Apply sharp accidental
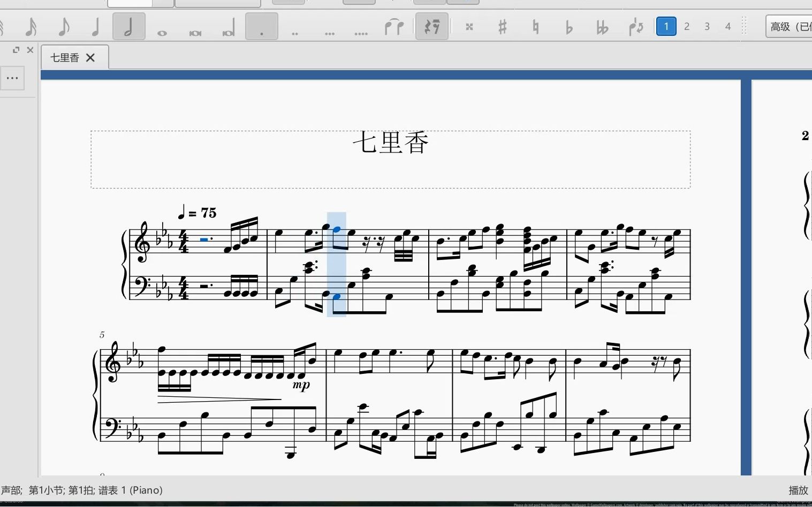 click(x=502, y=26)
